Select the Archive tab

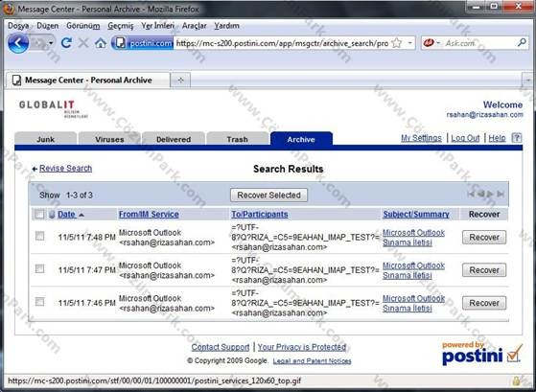tap(301, 139)
